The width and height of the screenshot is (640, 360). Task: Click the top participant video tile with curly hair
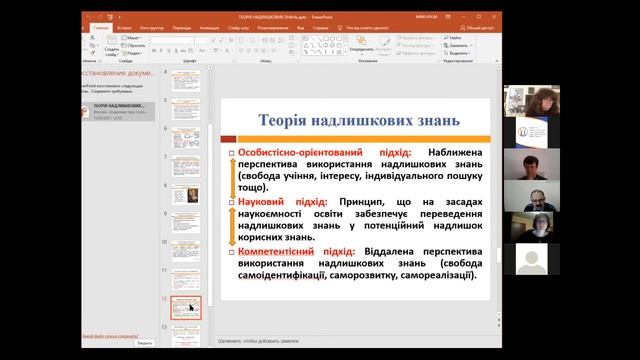pos(532,101)
